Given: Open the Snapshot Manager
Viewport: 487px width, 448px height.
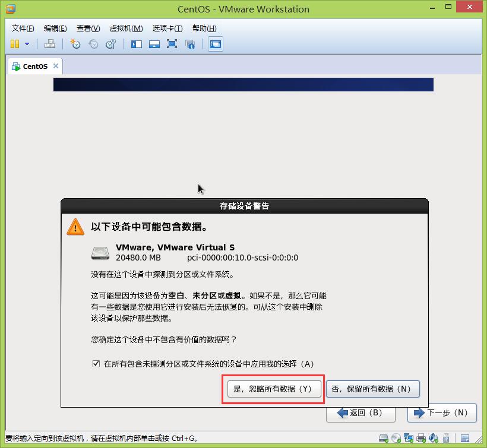Looking at the screenshot, I should tap(110, 43).
